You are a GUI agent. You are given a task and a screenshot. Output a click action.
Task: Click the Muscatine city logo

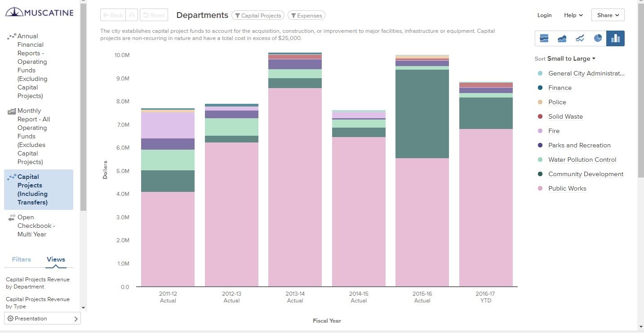(x=40, y=12)
